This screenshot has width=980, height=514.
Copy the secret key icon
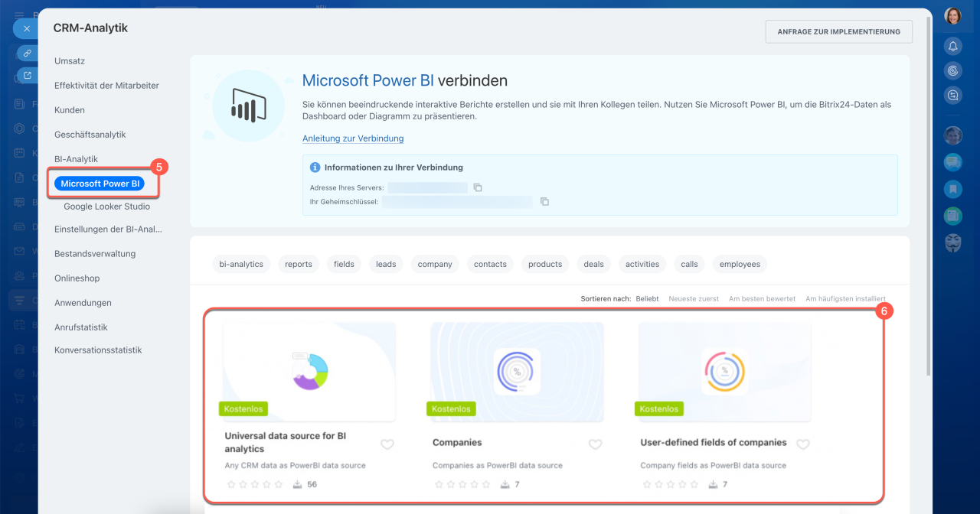click(544, 202)
